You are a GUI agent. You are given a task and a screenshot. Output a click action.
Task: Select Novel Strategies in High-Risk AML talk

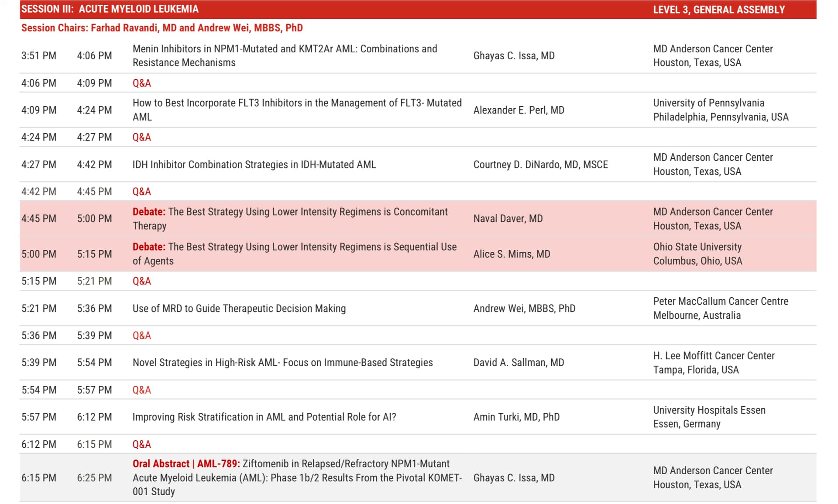[x=282, y=363]
